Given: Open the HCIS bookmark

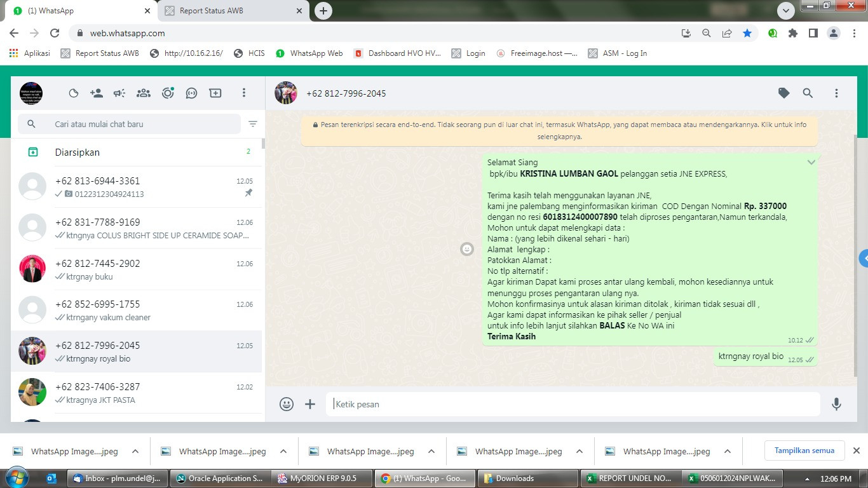Looking at the screenshot, I should (249, 53).
